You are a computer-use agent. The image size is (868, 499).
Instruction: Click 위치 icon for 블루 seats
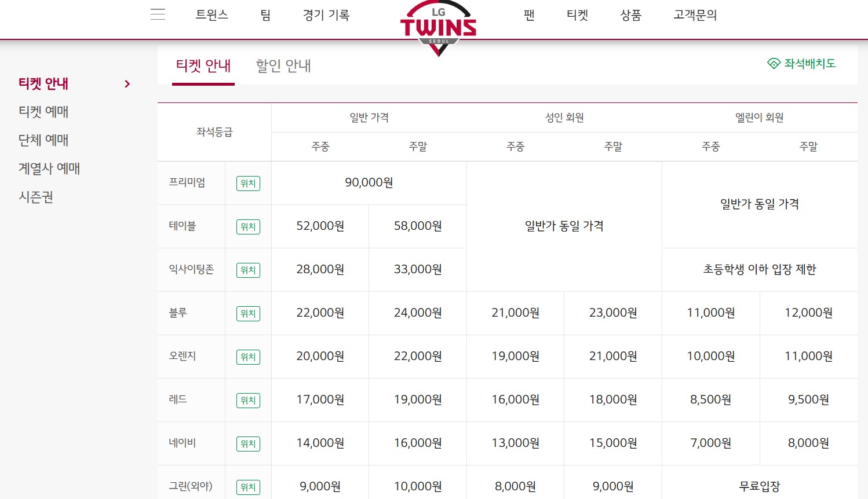(x=248, y=313)
